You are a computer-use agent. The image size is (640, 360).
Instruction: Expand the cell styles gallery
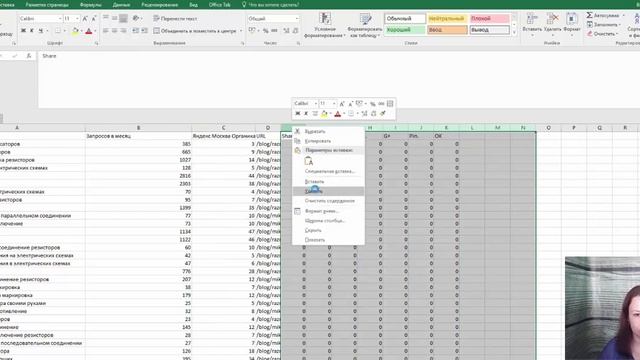(x=514, y=32)
